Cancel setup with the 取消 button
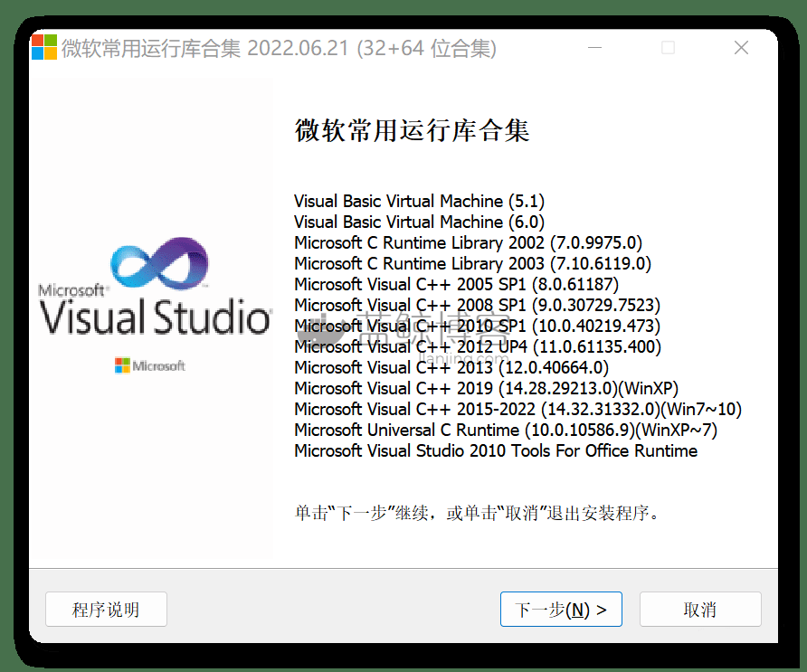807x672 pixels. tap(700, 610)
